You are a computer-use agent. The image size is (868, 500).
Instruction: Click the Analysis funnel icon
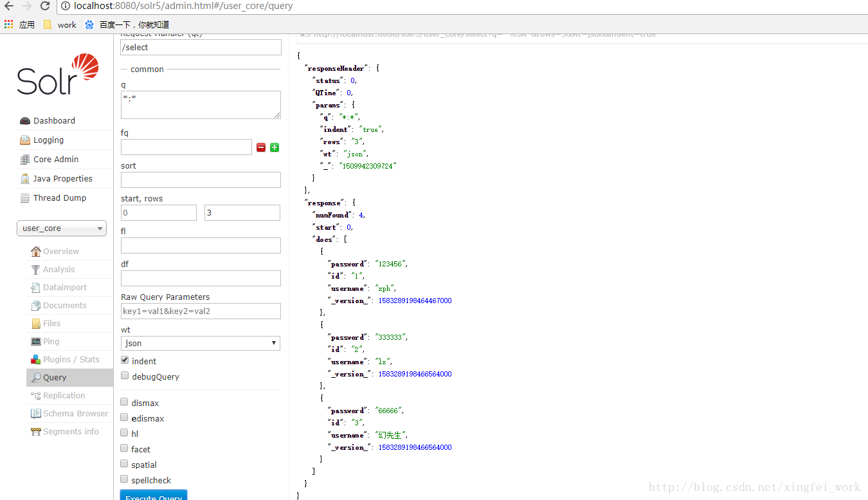[36, 270]
